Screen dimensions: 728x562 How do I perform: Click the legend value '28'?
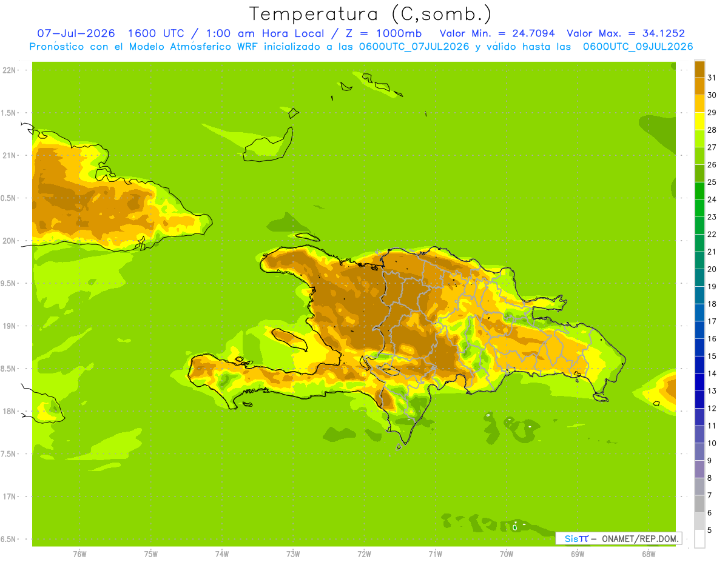[x=712, y=130]
